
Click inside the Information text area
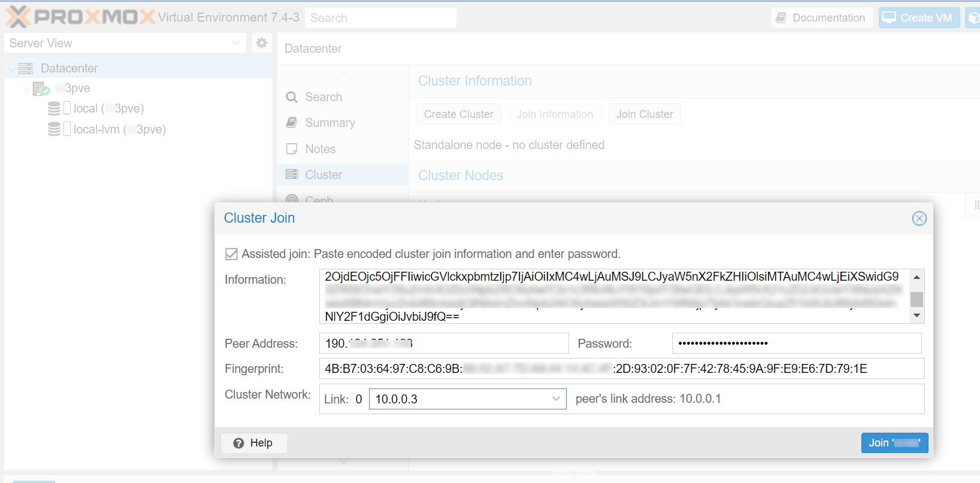tap(615, 296)
